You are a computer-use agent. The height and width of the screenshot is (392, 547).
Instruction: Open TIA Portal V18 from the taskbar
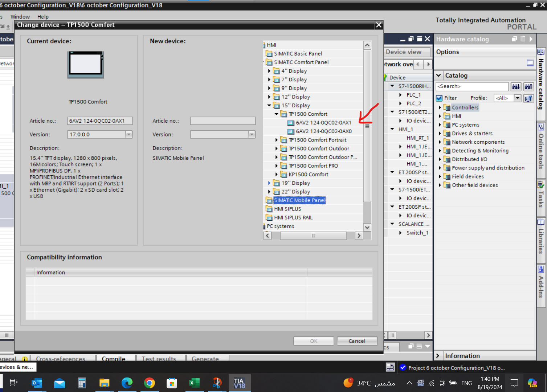(239, 383)
